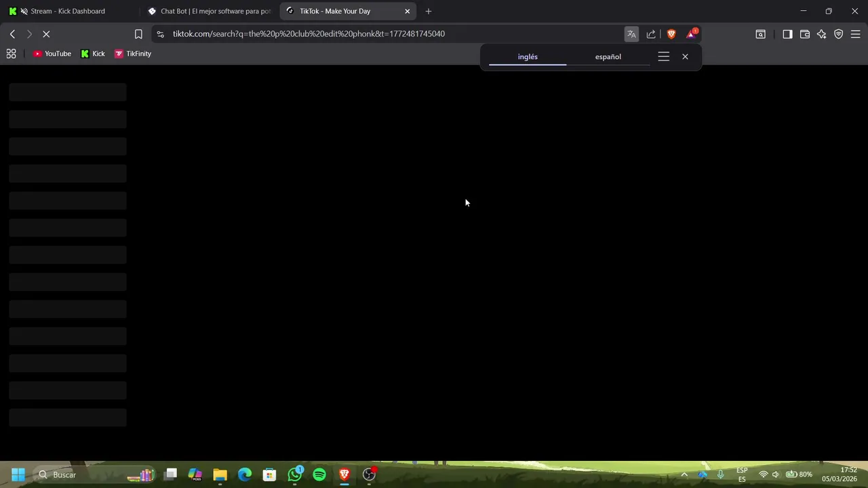Expand hidden system tray icons
Viewport: 868px width, 488px height.
coord(684,474)
